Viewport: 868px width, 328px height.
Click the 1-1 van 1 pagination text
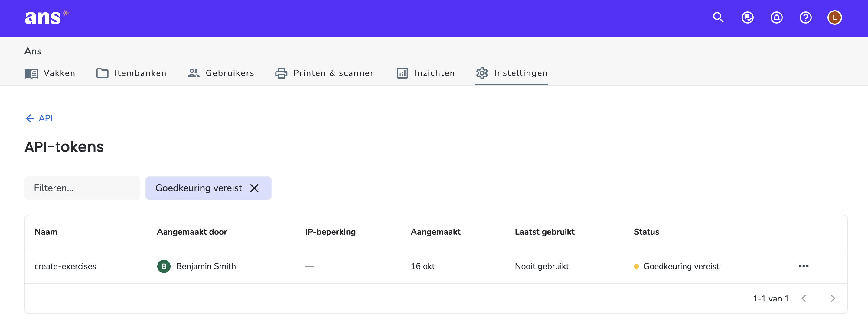pyautogui.click(x=771, y=298)
